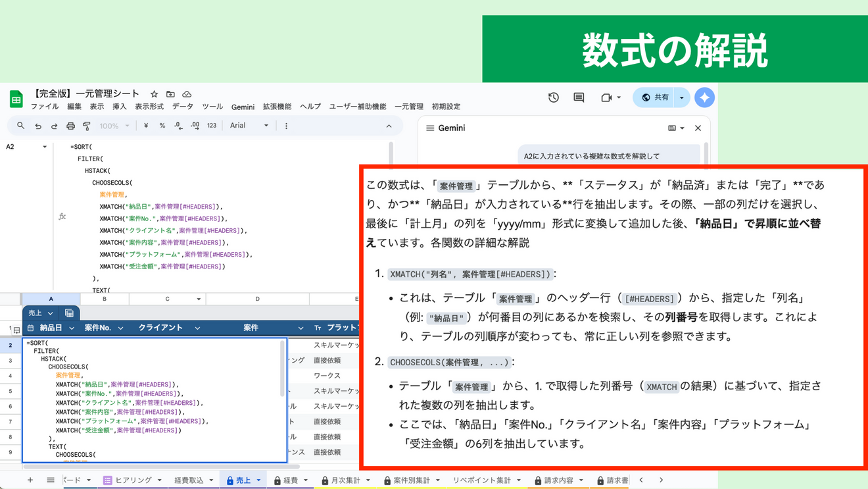Start a Meet call with camera icon
The width and height of the screenshot is (868, 489).
click(606, 97)
